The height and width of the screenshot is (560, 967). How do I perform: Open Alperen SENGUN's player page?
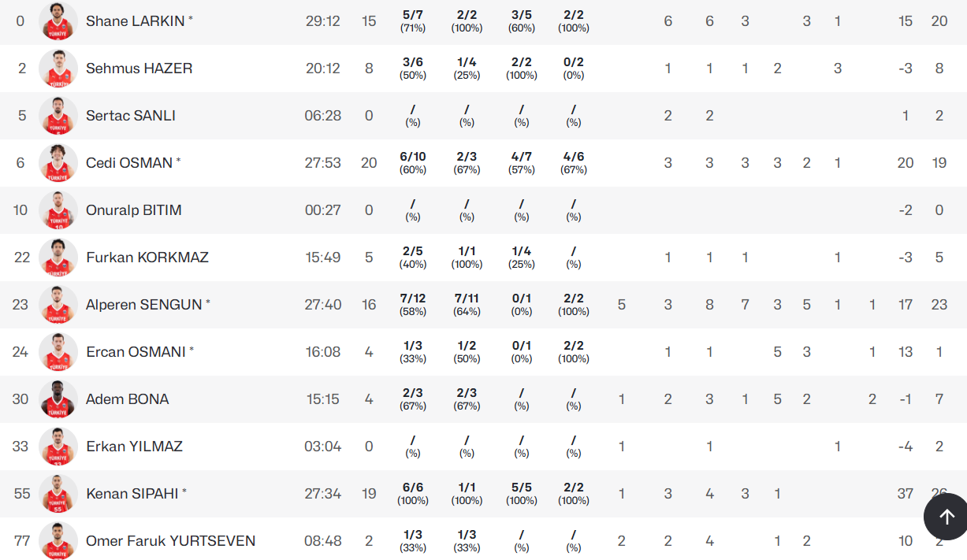[143, 305]
